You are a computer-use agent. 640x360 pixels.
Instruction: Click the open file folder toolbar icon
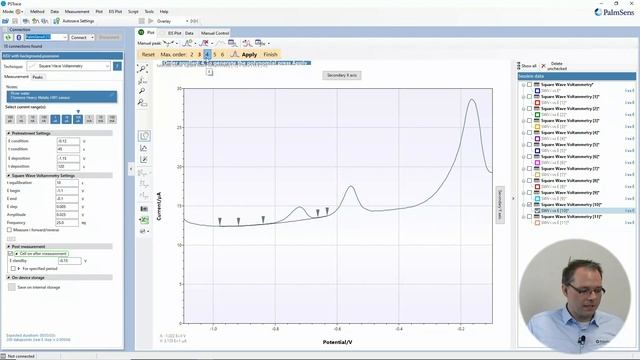pos(6,21)
